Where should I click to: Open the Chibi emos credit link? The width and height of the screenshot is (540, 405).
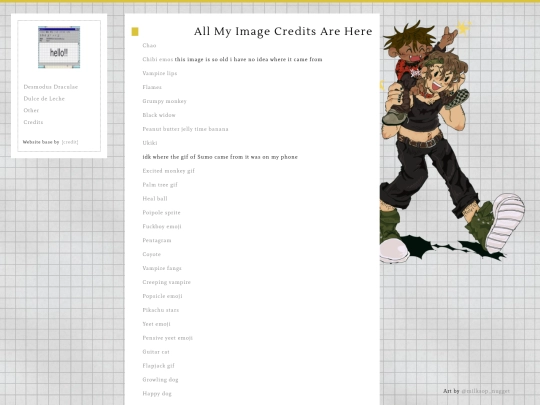point(158,59)
